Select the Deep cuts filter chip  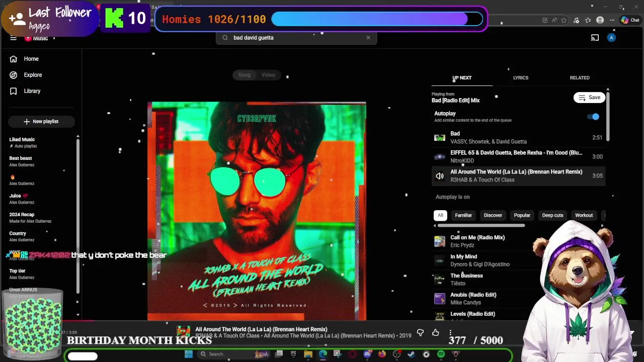pos(552,215)
